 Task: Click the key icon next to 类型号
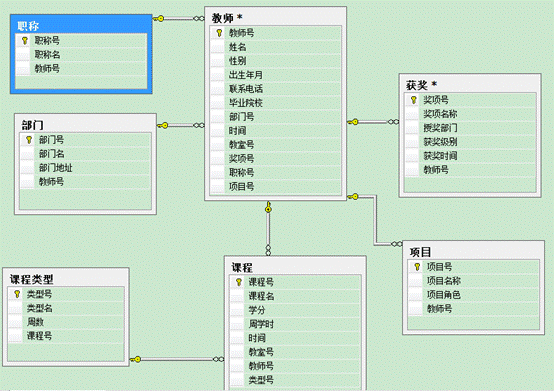point(17,294)
